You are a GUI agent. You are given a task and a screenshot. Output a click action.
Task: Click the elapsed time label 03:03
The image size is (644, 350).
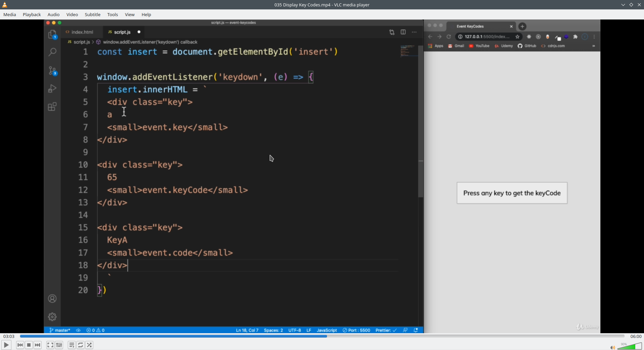coord(9,336)
